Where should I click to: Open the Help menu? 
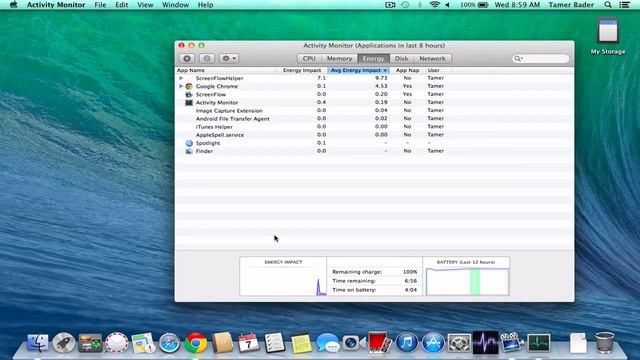click(x=205, y=5)
